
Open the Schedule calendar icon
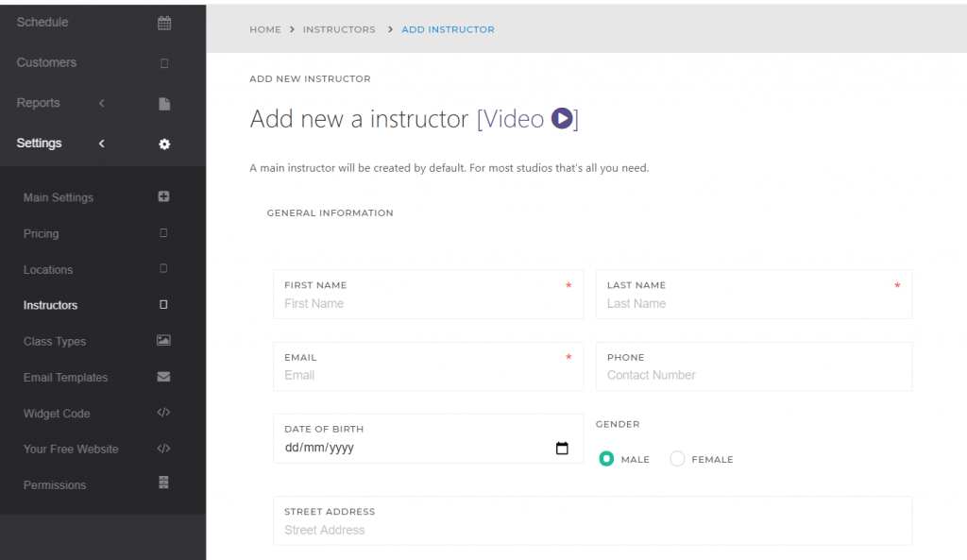point(163,21)
